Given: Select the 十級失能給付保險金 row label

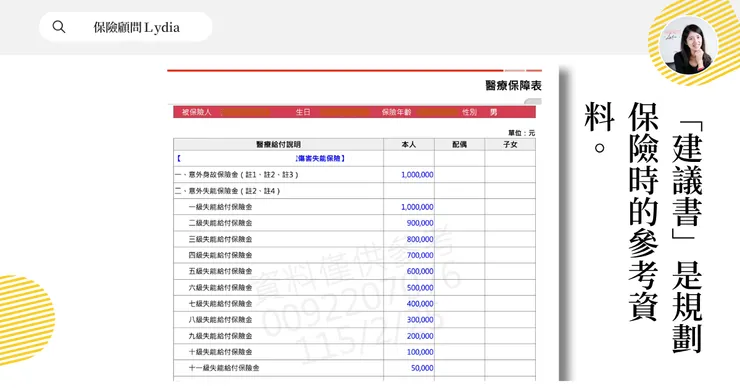Looking at the screenshot, I should [x=220, y=352].
